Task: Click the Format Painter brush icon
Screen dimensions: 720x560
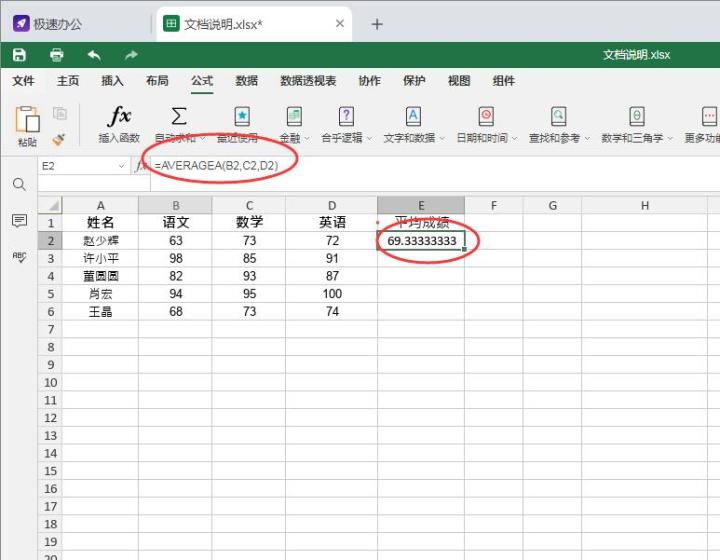Action: tap(59, 139)
